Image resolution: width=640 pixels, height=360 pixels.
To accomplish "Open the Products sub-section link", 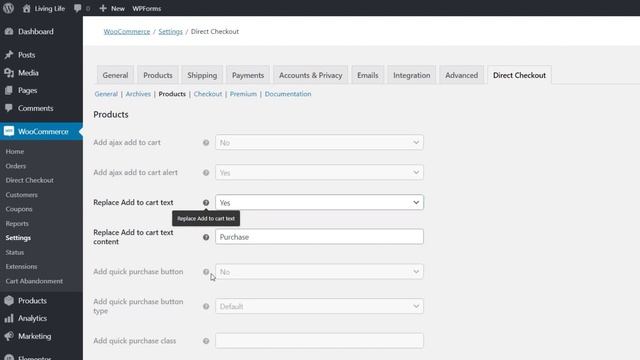I will tap(172, 94).
